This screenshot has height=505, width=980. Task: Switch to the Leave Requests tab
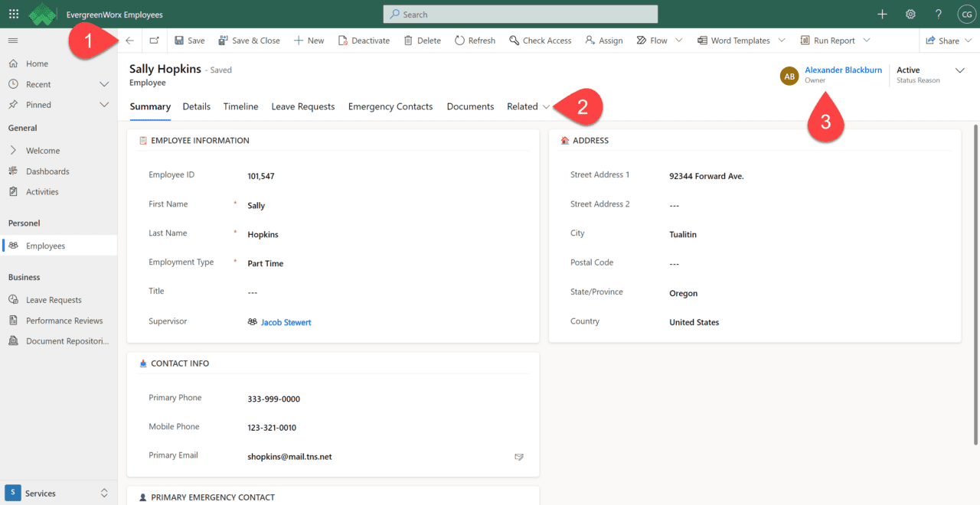(302, 106)
